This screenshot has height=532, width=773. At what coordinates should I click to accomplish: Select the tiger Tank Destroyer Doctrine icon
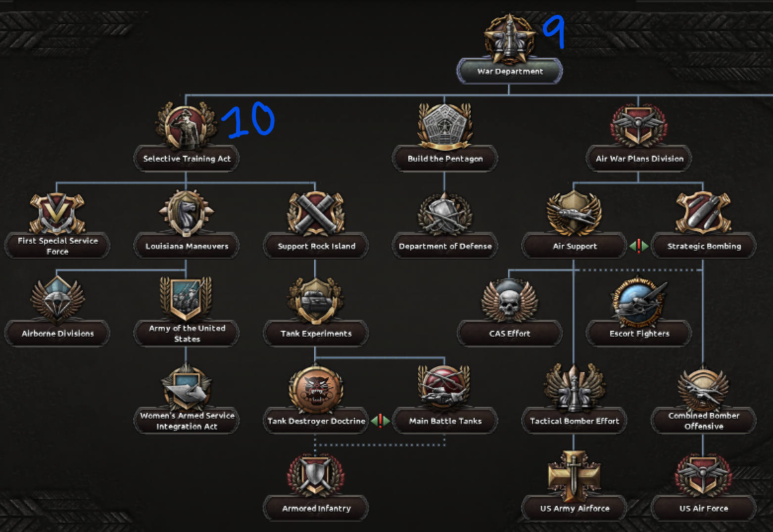[316, 390]
